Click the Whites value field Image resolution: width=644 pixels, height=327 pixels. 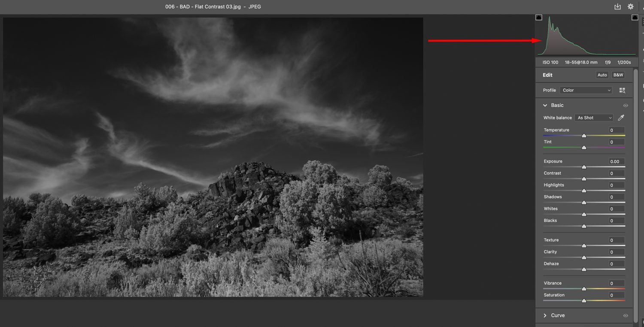[617, 209]
